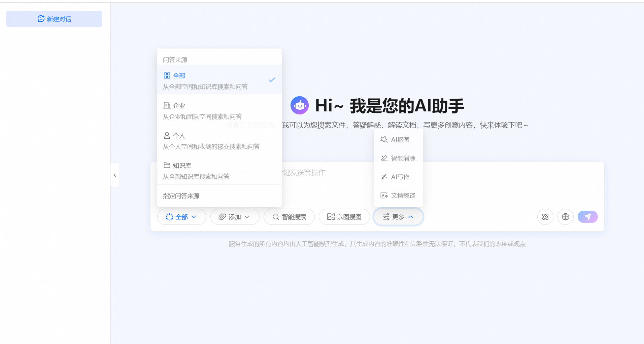Click the description 从个人空间和收到的移交搜索和问答
The width and height of the screenshot is (644, 344).
pos(211,147)
